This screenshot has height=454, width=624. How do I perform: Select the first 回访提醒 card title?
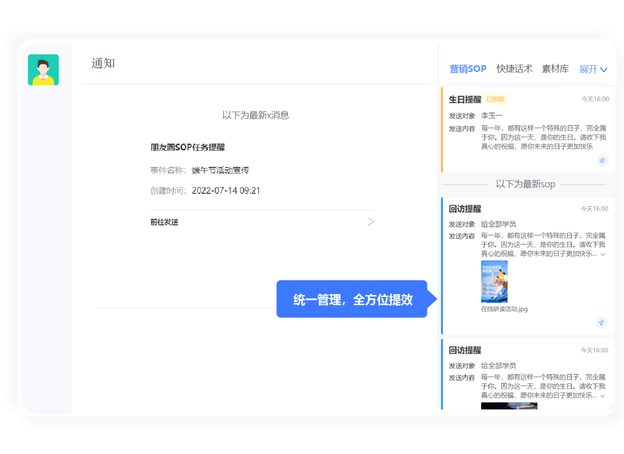[x=465, y=209]
